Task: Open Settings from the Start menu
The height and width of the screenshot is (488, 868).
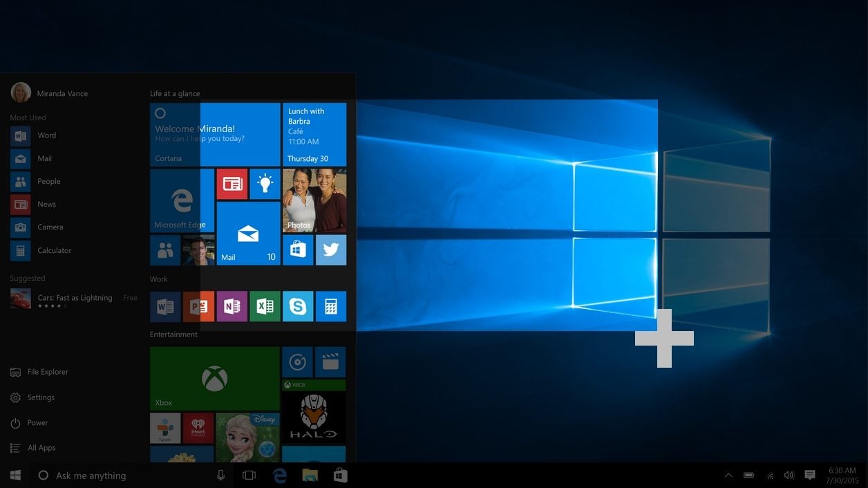Action: click(x=32, y=397)
